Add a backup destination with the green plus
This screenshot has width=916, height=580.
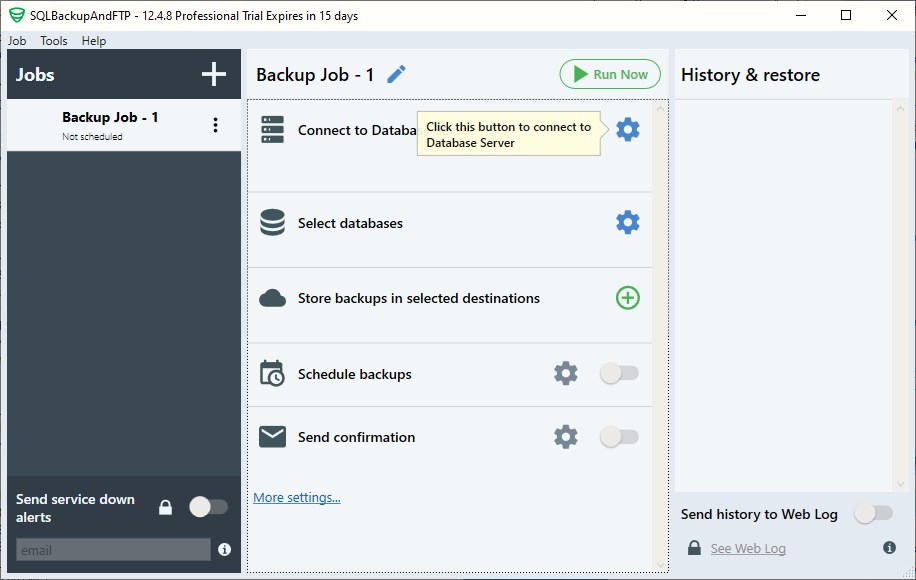pos(628,298)
